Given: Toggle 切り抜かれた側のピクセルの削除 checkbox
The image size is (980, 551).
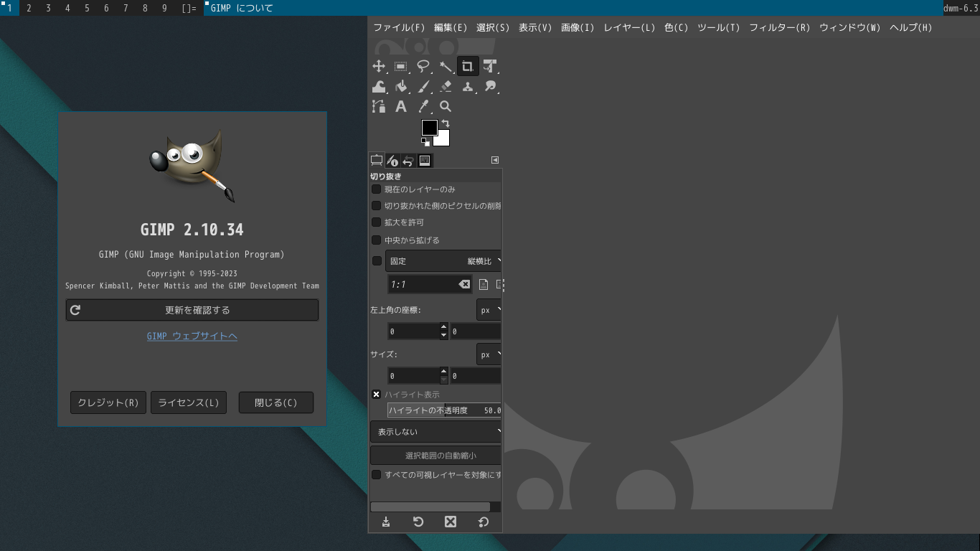Looking at the screenshot, I should [376, 206].
